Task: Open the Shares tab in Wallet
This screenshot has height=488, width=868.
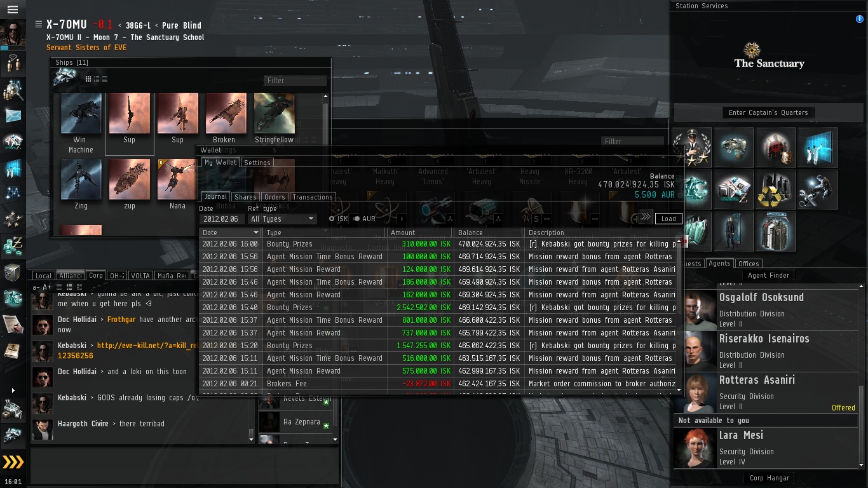Action: [246, 197]
